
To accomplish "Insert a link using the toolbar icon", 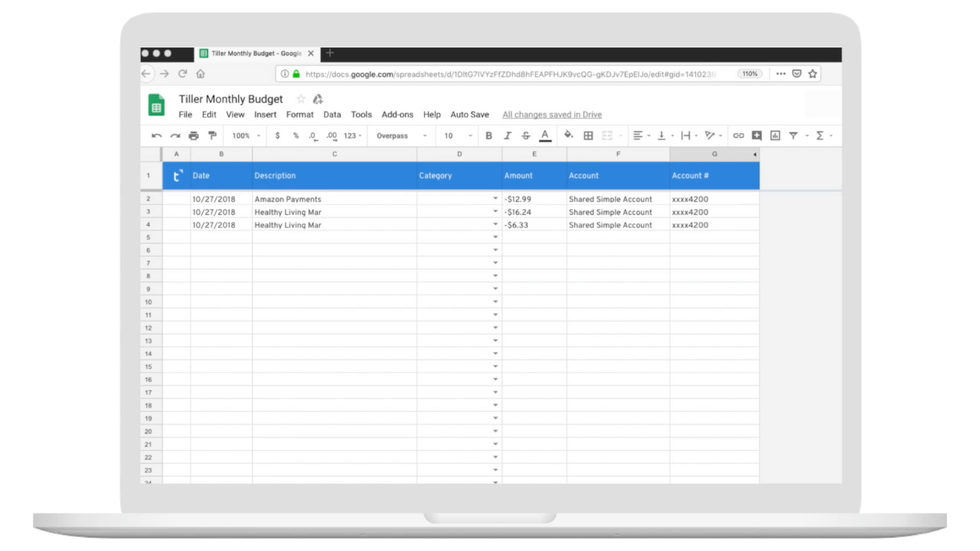I will [738, 135].
